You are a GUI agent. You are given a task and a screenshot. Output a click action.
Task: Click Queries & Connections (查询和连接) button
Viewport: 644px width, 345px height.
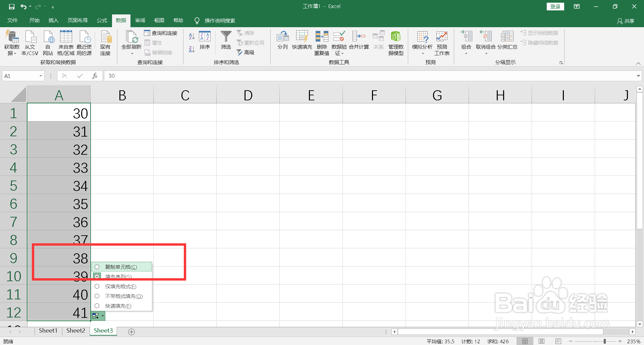pos(161,33)
